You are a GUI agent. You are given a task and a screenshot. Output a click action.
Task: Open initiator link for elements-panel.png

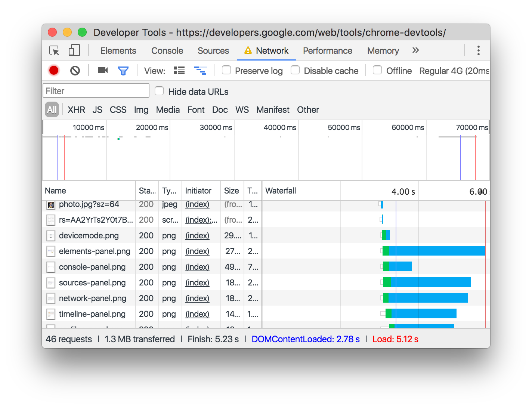point(197,251)
